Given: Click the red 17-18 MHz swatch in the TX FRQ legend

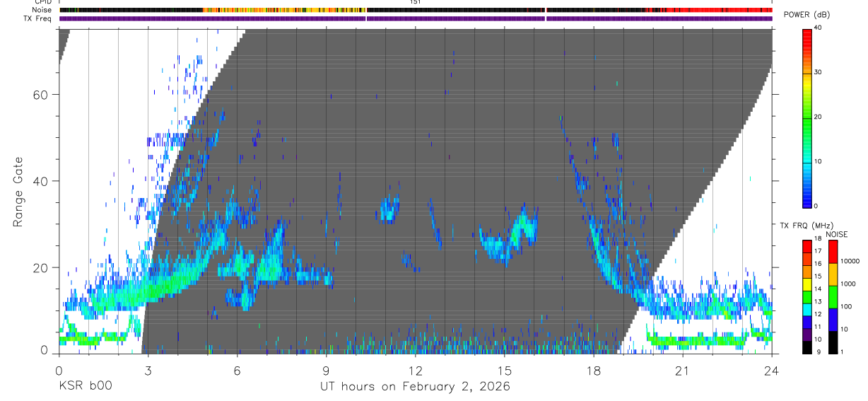Looking at the screenshot, I should [x=808, y=247].
